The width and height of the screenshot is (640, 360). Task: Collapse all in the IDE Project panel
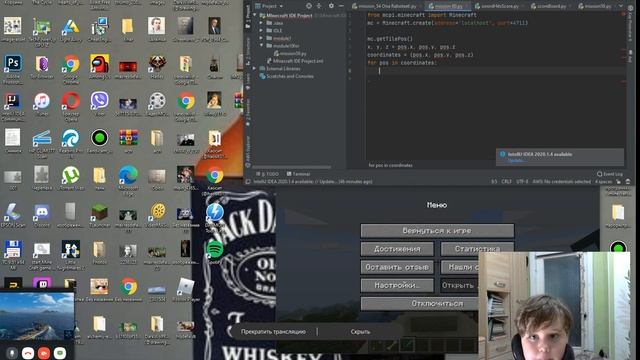(x=319, y=6)
